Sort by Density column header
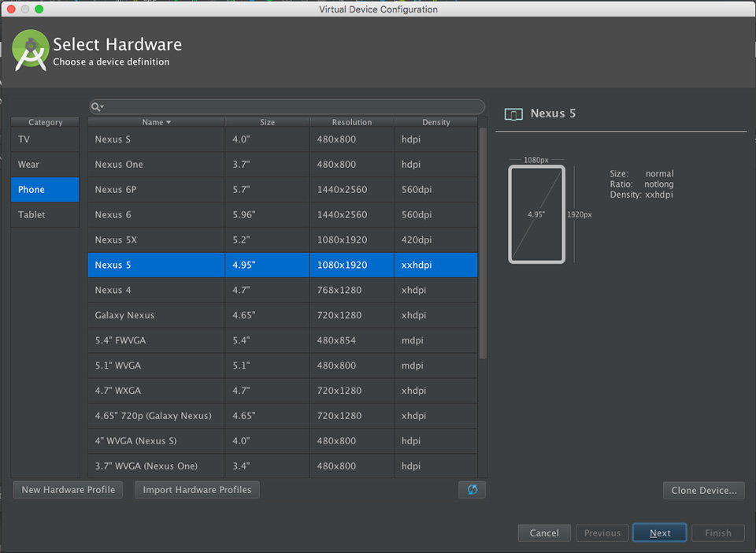Screen dimensions: 756x553 click(435, 122)
